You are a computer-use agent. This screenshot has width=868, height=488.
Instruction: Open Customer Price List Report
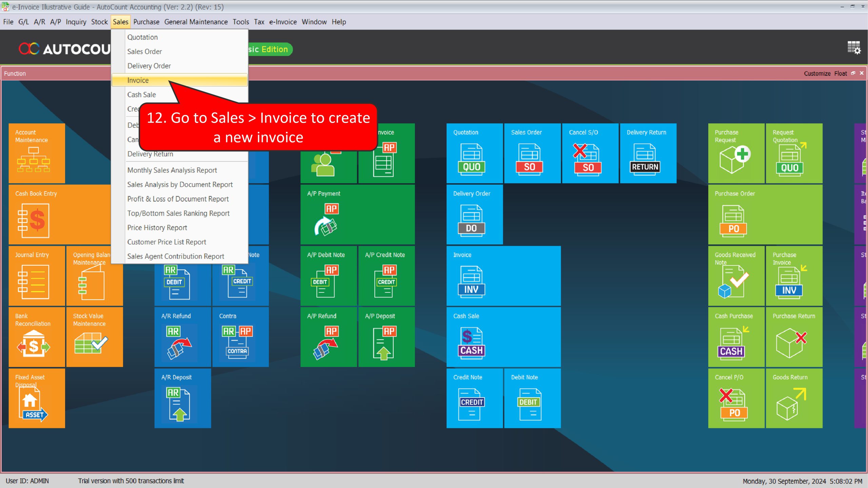[x=179, y=242]
